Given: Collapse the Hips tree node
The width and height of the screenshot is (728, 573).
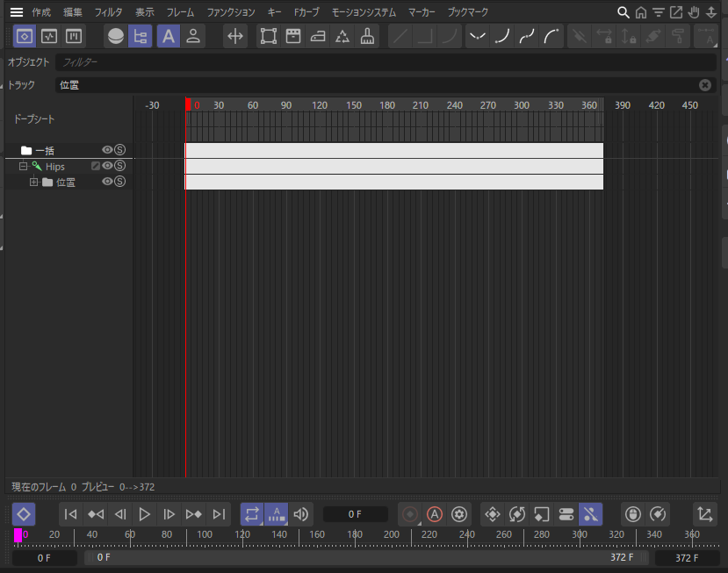Looking at the screenshot, I should point(23,166).
